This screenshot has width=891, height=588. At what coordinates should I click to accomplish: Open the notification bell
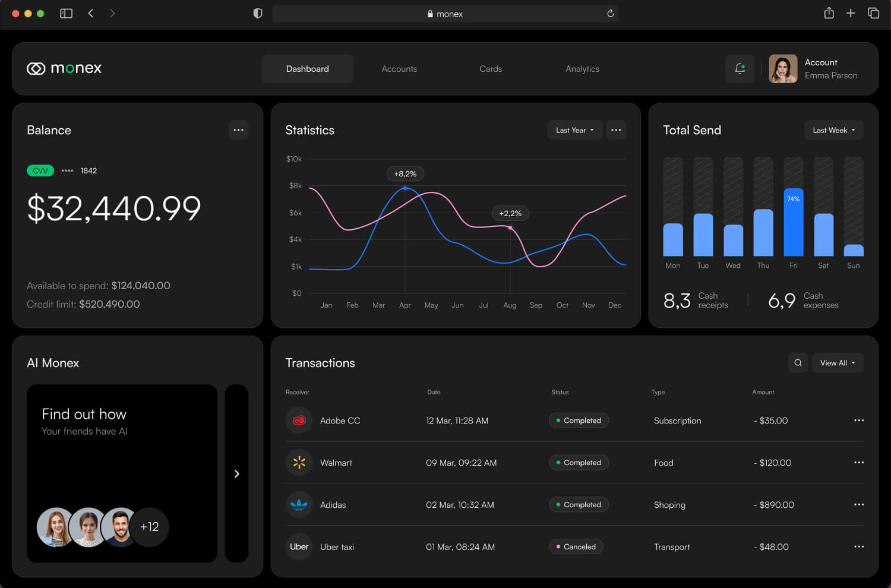pos(740,68)
